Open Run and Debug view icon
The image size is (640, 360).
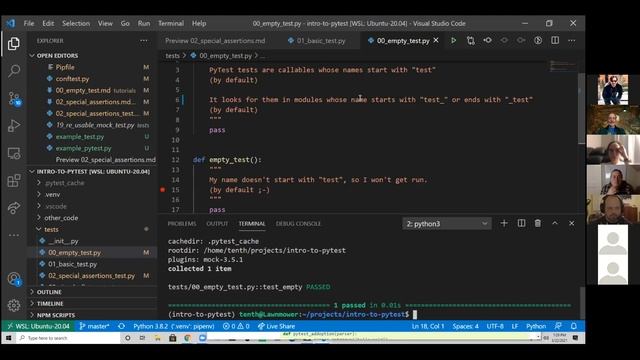[14, 126]
